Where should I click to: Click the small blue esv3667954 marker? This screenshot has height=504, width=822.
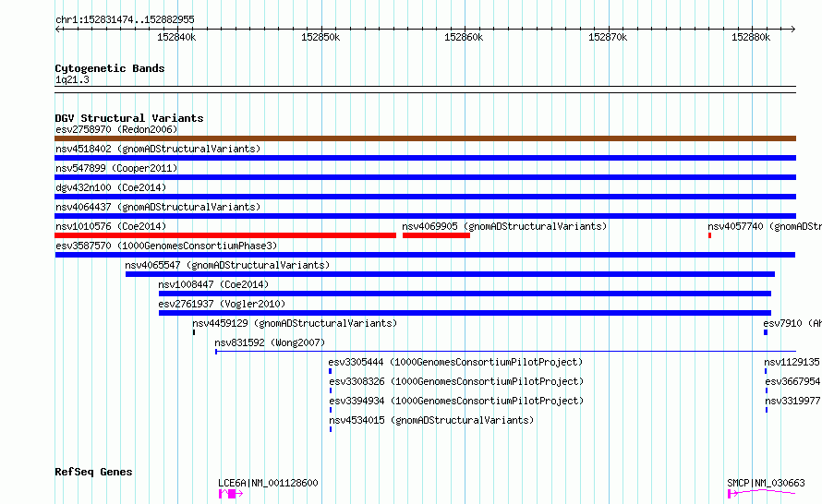click(x=767, y=390)
